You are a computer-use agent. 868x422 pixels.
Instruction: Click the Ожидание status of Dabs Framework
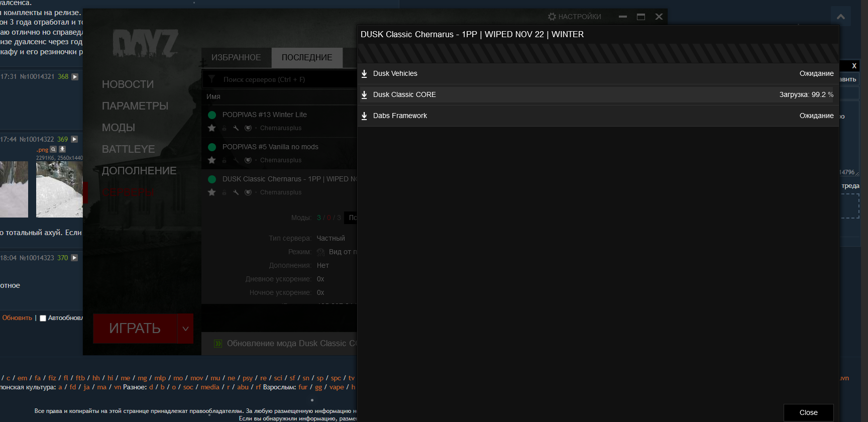[x=817, y=116]
